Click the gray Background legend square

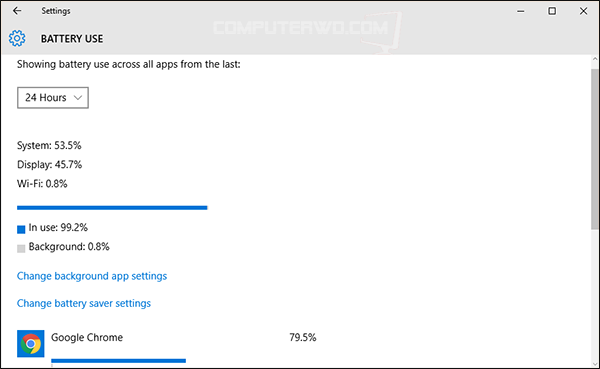click(x=21, y=248)
